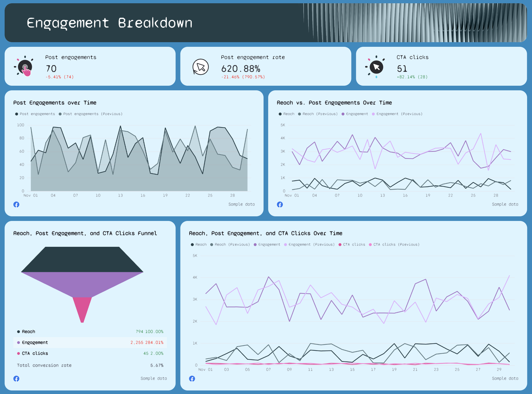The width and height of the screenshot is (532, 394).
Task: Click the Facebook icon under Reach vs. Post Engagements
Action: 280,204
